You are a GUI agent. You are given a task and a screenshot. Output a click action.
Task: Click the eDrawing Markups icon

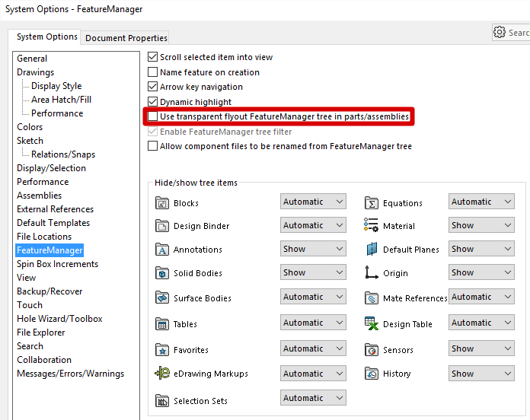tap(161, 374)
